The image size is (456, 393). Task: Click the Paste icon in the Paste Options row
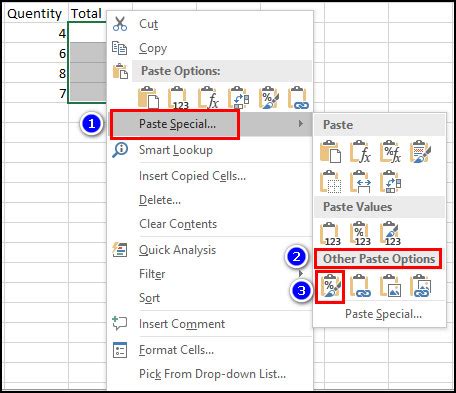(x=148, y=98)
